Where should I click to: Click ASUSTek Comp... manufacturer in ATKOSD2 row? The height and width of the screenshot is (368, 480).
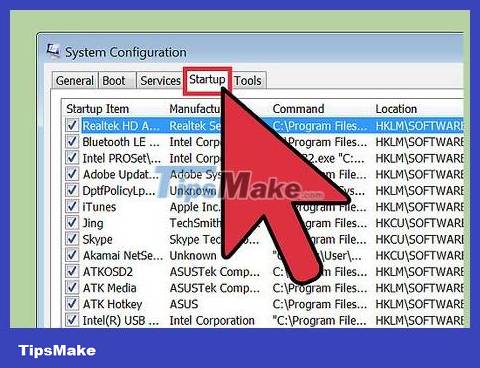(x=215, y=272)
